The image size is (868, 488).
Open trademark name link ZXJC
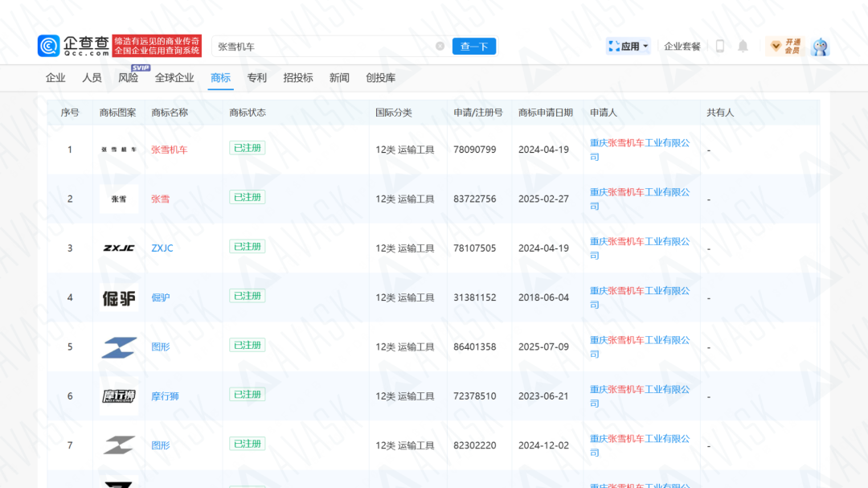click(x=162, y=248)
